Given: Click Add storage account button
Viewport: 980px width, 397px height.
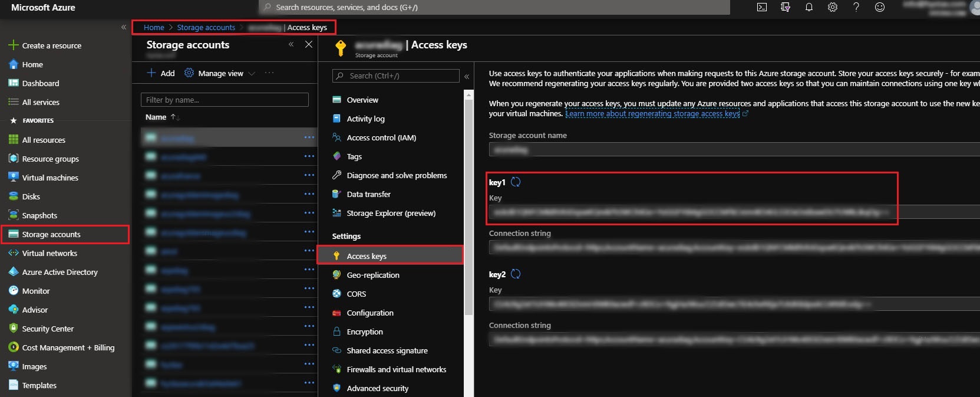Looking at the screenshot, I should coord(161,73).
